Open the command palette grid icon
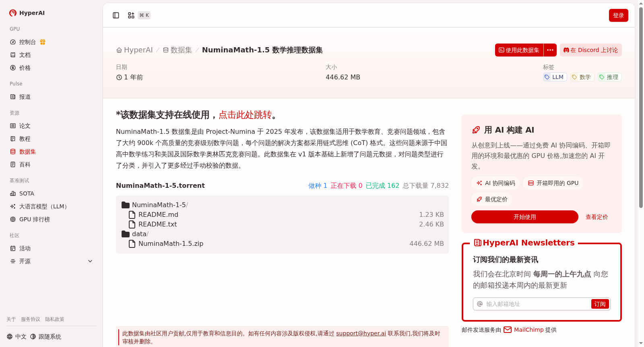 (131, 15)
